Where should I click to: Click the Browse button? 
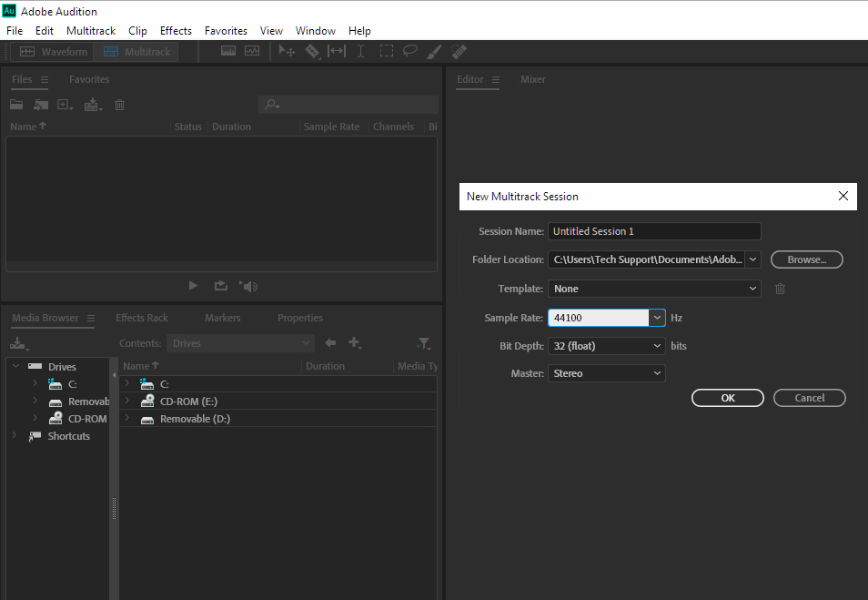click(806, 259)
